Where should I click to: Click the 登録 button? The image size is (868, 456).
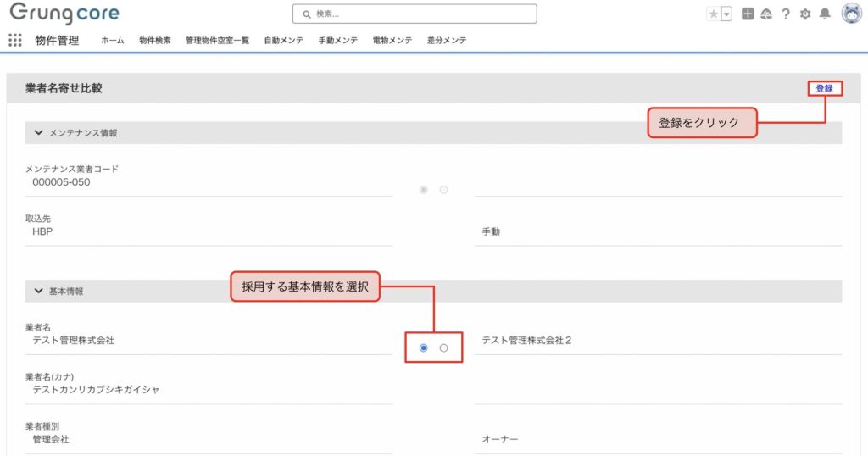[824, 88]
